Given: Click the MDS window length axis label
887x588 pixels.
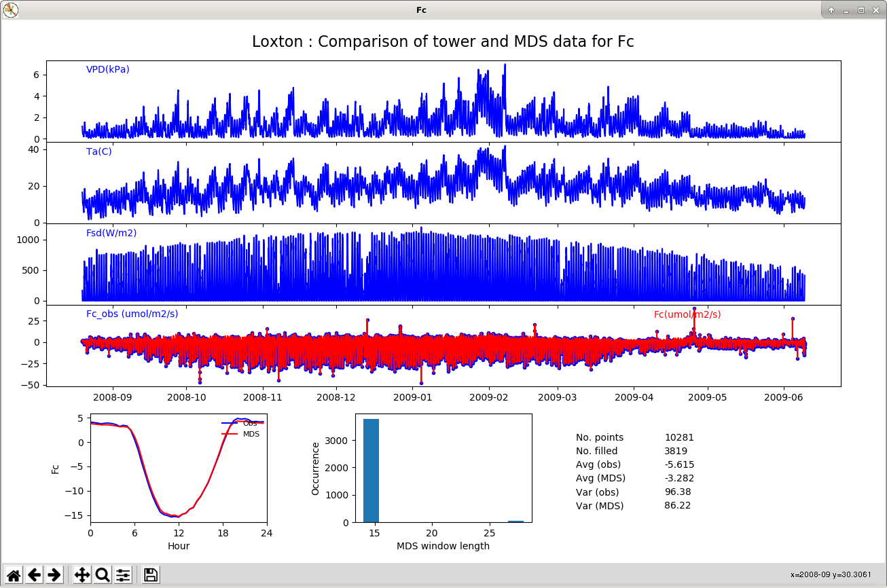Looking at the screenshot, I should [x=443, y=546].
